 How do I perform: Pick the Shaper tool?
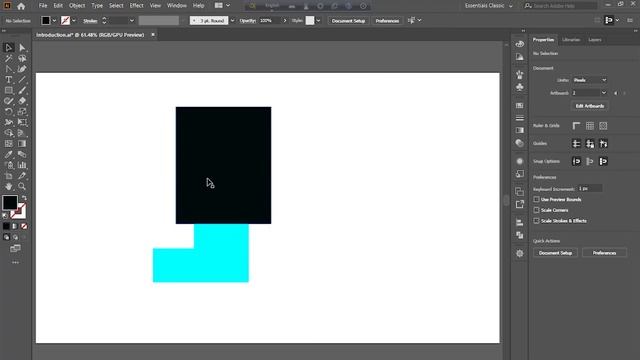coord(9,101)
